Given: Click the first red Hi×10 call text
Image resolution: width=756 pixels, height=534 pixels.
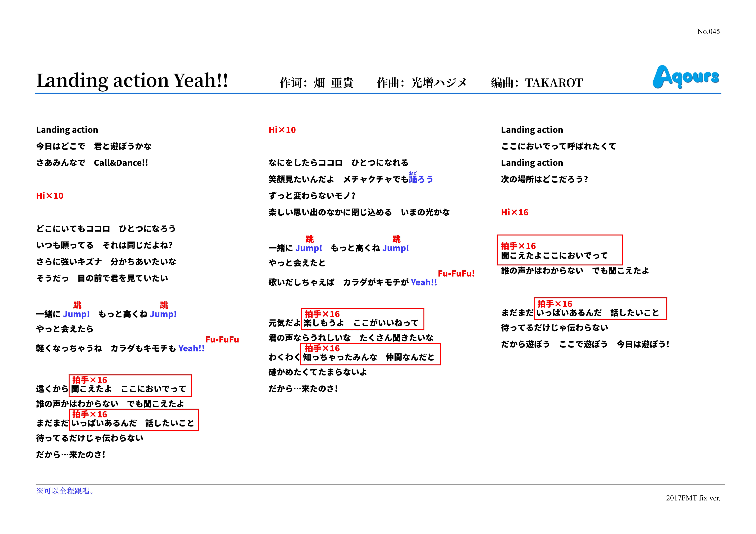Looking at the screenshot, I should pos(50,196).
